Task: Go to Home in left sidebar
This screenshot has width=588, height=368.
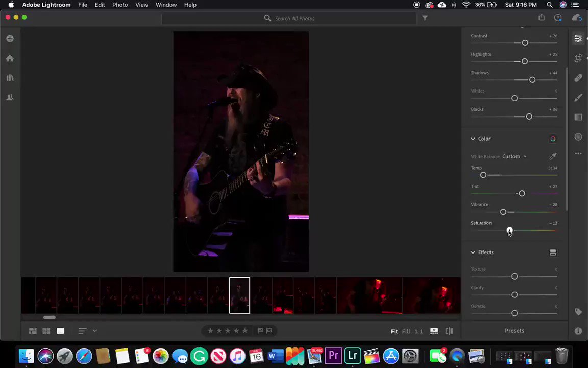Action: [x=10, y=58]
